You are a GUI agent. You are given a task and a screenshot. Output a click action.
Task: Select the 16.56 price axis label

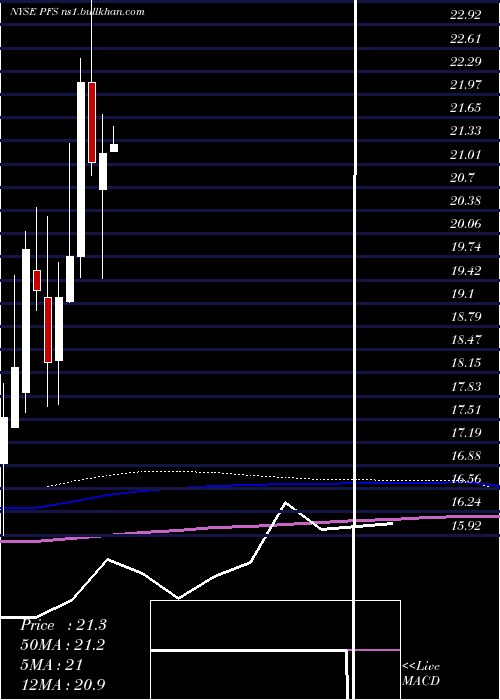(x=466, y=479)
